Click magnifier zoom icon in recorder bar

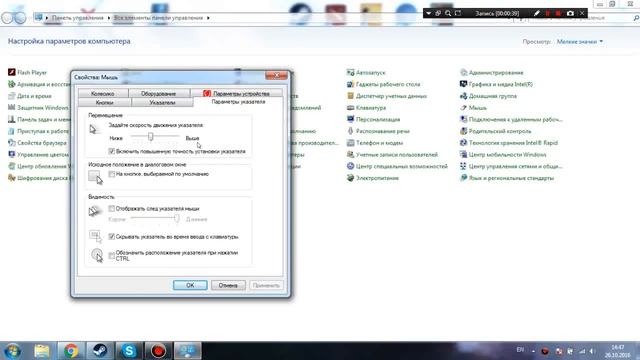pos(448,13)
